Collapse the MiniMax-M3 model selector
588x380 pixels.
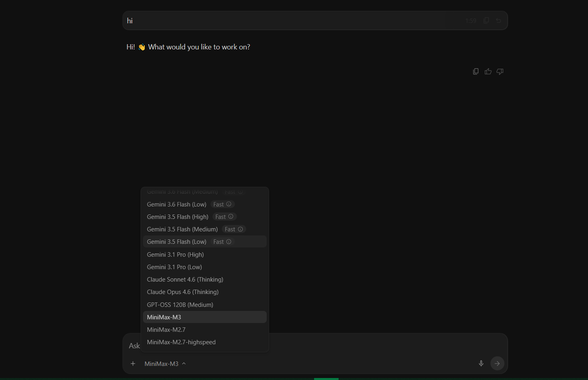(x=165, y=364)
